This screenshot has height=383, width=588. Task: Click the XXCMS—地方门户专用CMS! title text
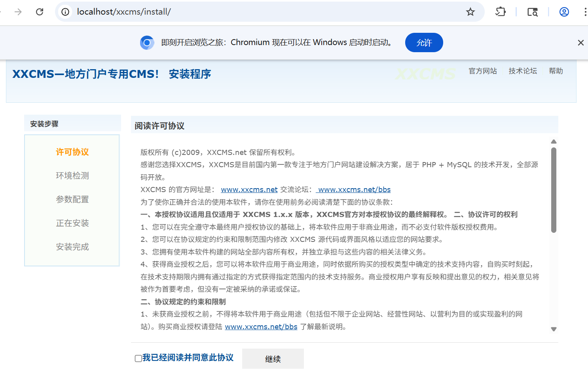coord(85,74)
